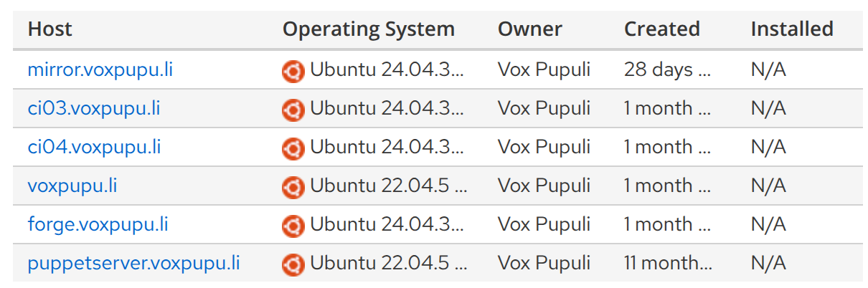This screenshot has height=288, width=868.
Task: Click Ubuntu icon in ci03.voxpupu.li row
Action: (x=293, y=109)
